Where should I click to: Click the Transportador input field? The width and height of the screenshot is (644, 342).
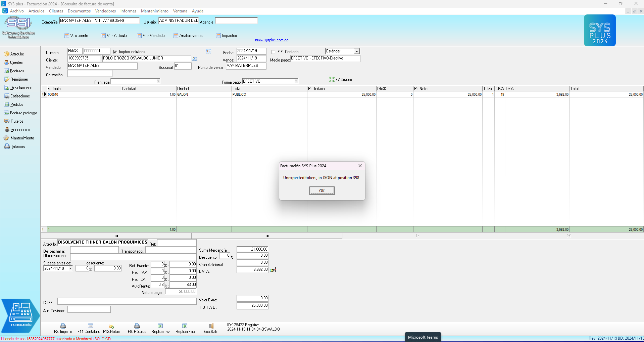point(171,250)
